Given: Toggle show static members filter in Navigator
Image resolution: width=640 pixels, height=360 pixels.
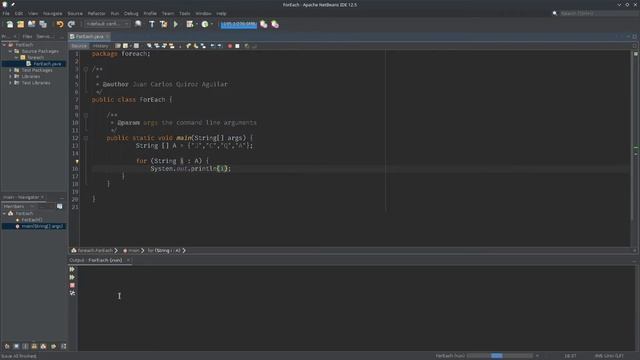Looking at the screenshot, I should click(x=25, y=346).
